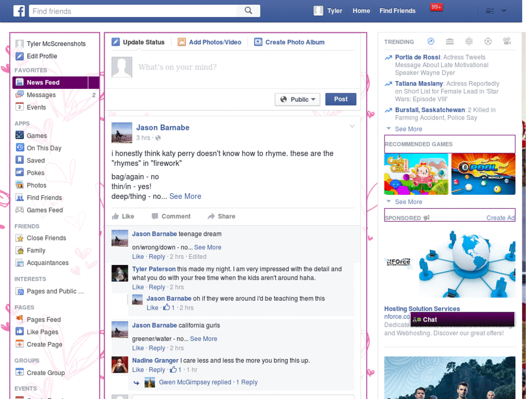The image size is (532, 399).
Task: Click the Messages icon in sidebar
Action: tap(20, 95)
